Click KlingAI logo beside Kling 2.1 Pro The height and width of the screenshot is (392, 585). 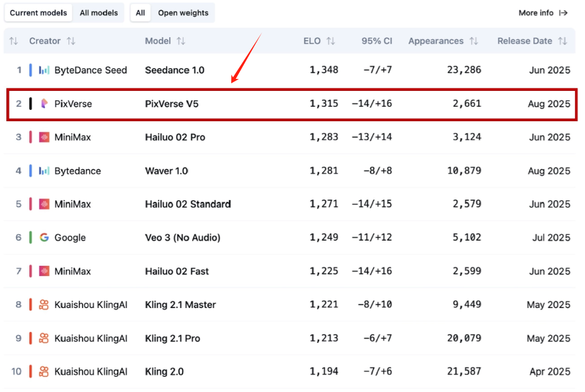coord(44,338)
